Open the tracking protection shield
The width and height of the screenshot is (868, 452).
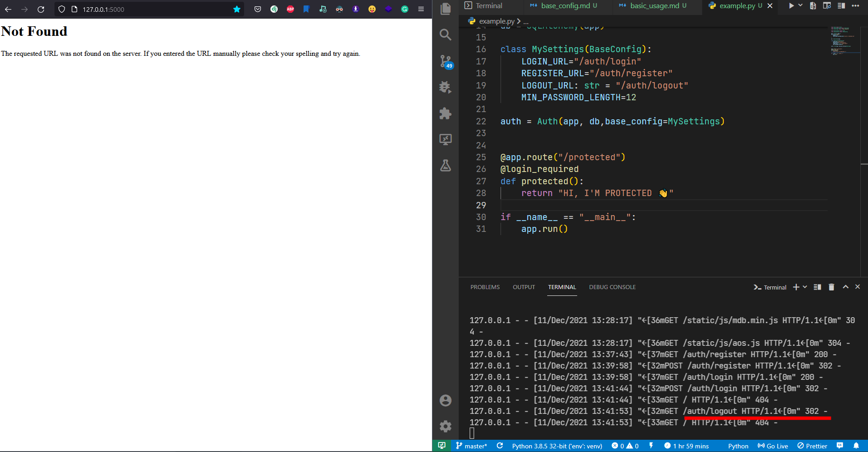click(62, 9)
